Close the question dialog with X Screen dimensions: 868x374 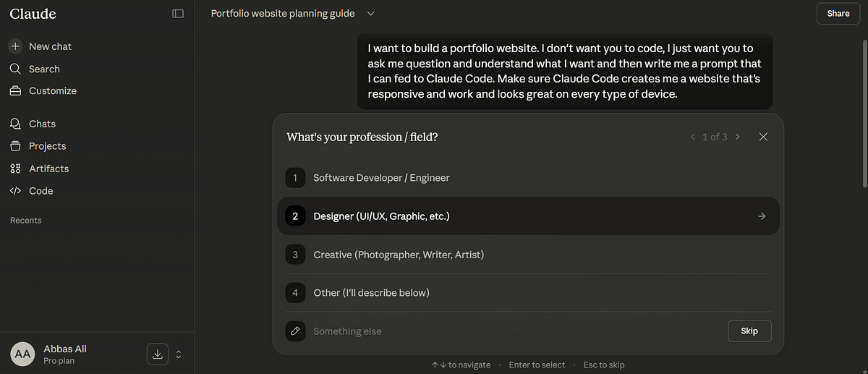[763, 137]
